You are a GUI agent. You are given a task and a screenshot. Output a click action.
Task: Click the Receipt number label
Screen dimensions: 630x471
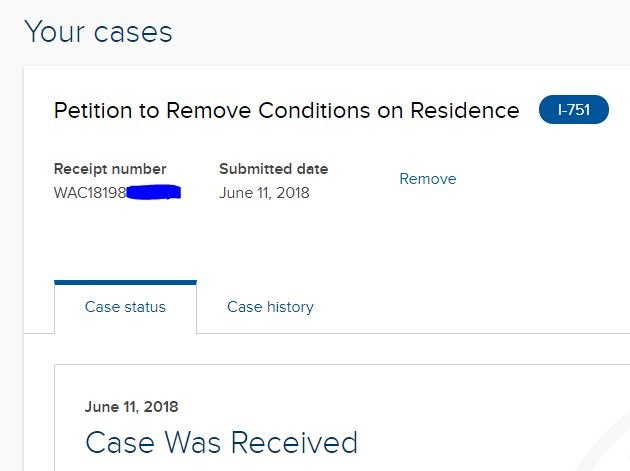pyautogui.click(x=110, y=169)
